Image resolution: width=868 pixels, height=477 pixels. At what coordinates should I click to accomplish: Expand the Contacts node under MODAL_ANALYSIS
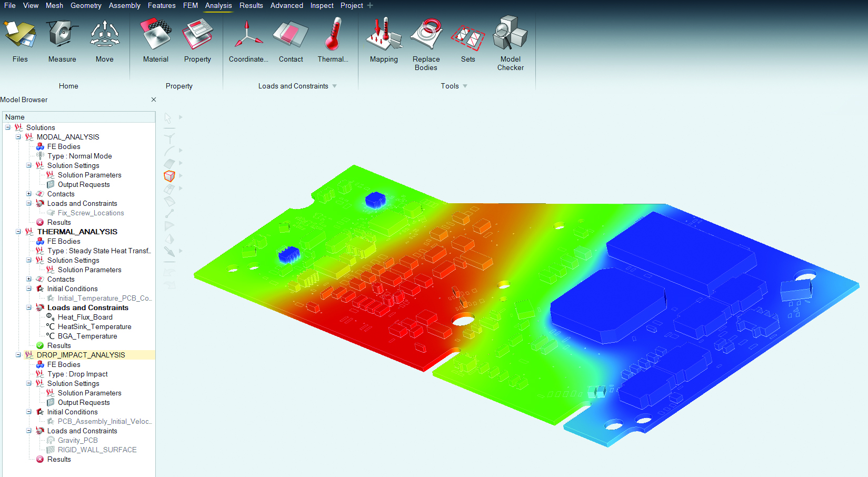point(29,194)
